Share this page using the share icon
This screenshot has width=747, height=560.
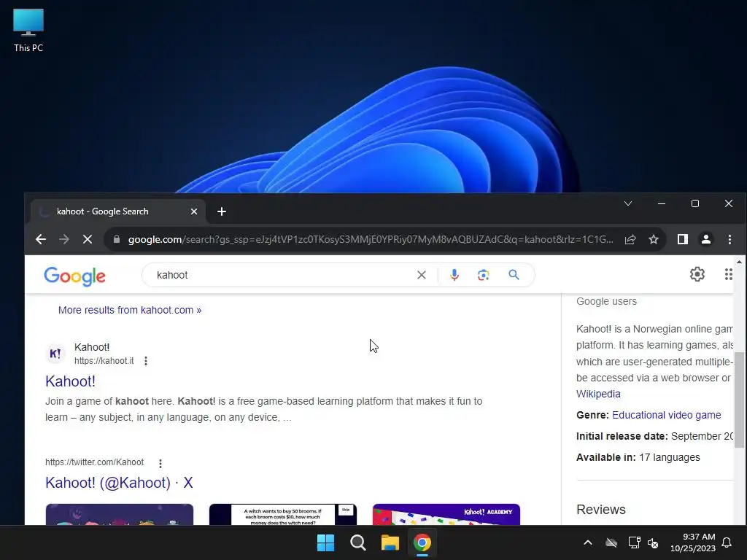click(x=630, y=239)
